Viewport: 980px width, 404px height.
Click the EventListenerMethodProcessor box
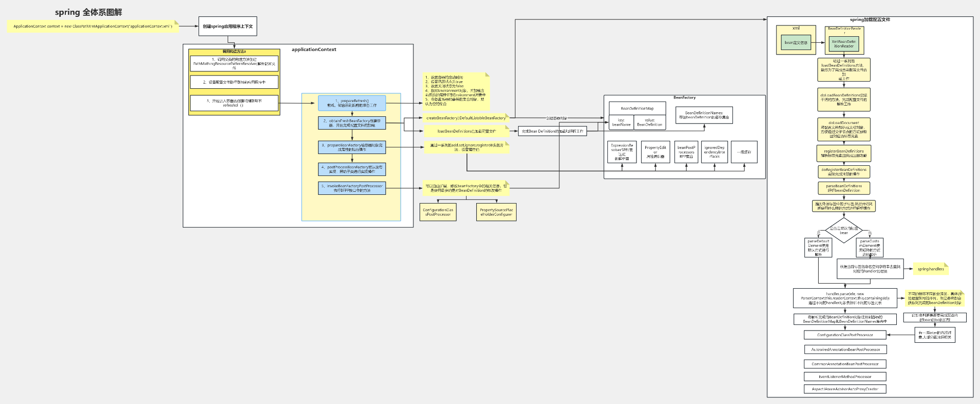845,376
